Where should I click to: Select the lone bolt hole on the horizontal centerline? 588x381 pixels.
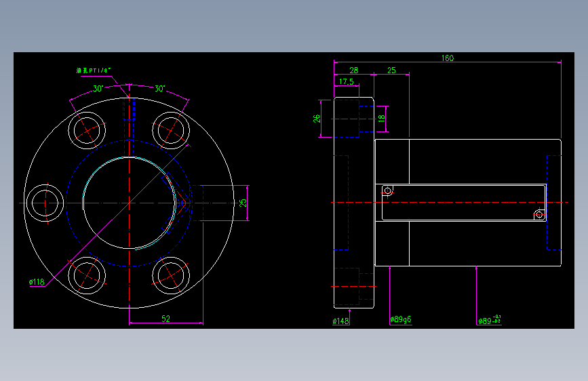pyautogui.click(x=45, y=203)
